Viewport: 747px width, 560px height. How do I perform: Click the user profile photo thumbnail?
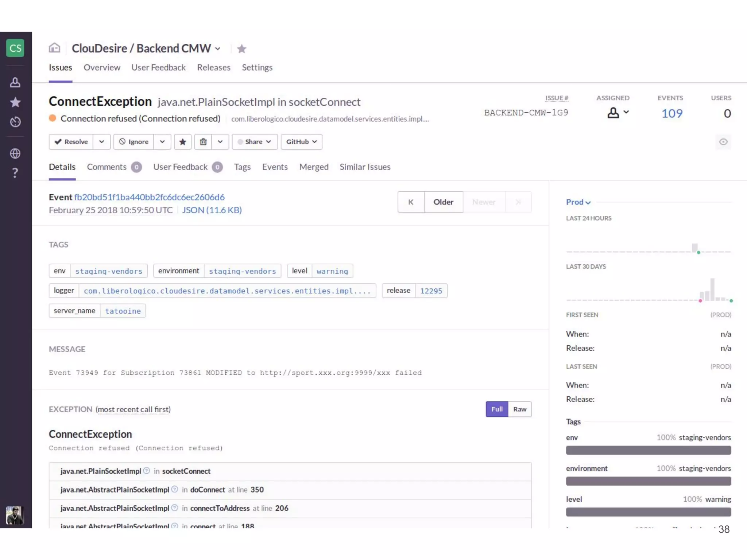(15, 515)
